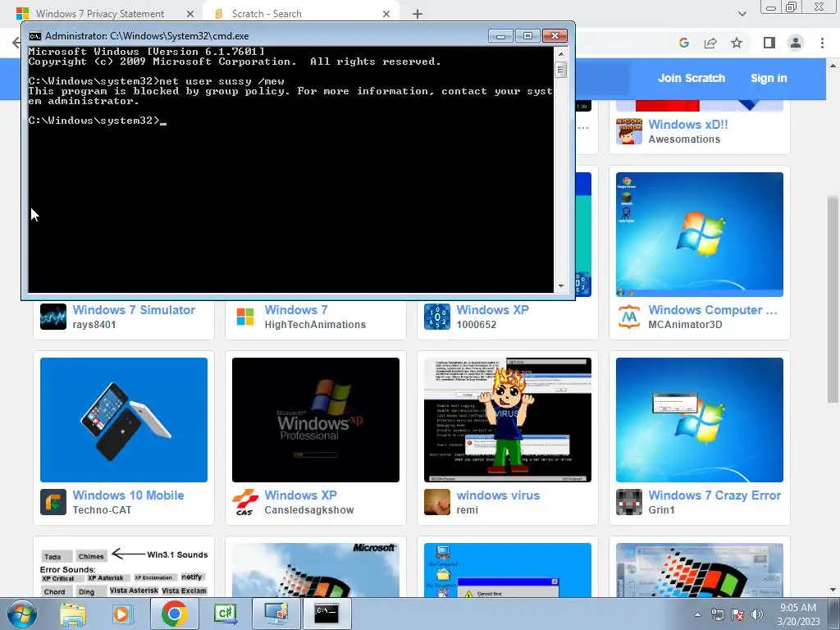Screen dimensions: 840x630
Task: Visit the Cansledsagkshow author profile
Action: tap(309, 510)
